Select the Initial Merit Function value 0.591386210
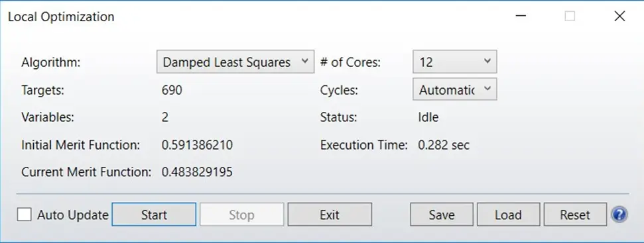The width and height of the screenshot is (644, 243). click(x=197, y=145)
